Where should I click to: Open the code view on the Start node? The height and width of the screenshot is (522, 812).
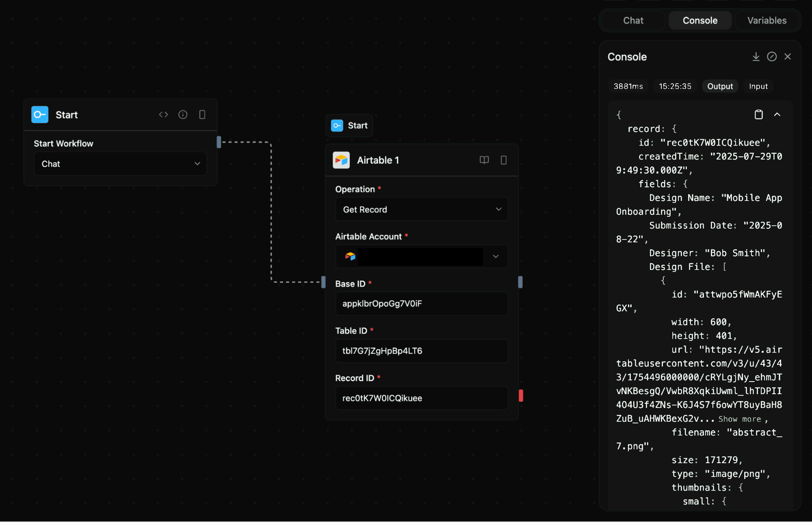[x=163, y=114]
